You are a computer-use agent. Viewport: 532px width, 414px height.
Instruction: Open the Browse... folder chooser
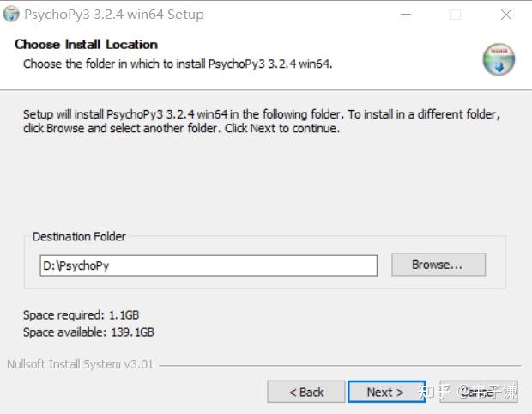[x=438, y=265]
